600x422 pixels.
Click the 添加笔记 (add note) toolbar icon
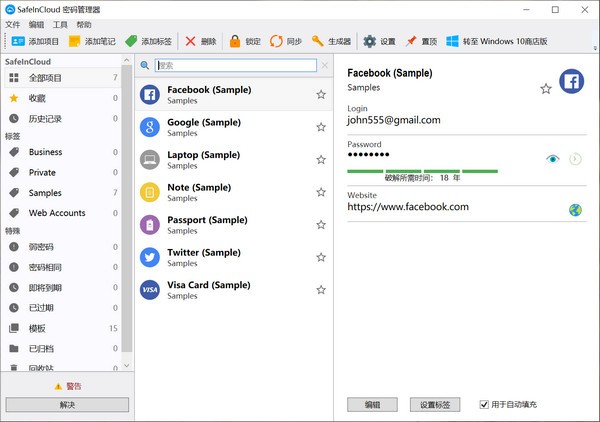[x=75, y=42]
